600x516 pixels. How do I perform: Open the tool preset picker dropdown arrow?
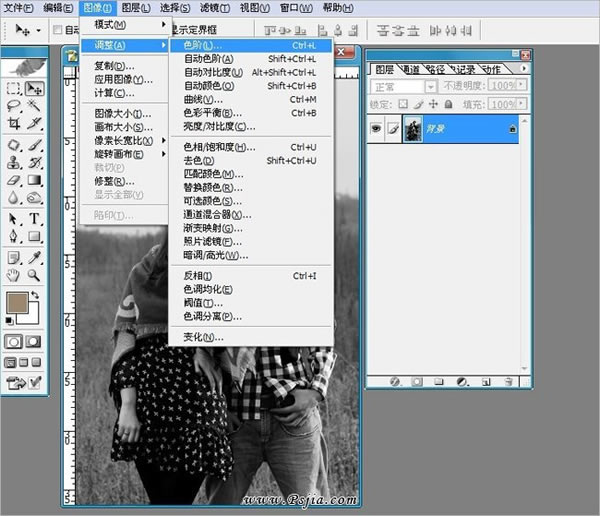[x=38, y=30]
